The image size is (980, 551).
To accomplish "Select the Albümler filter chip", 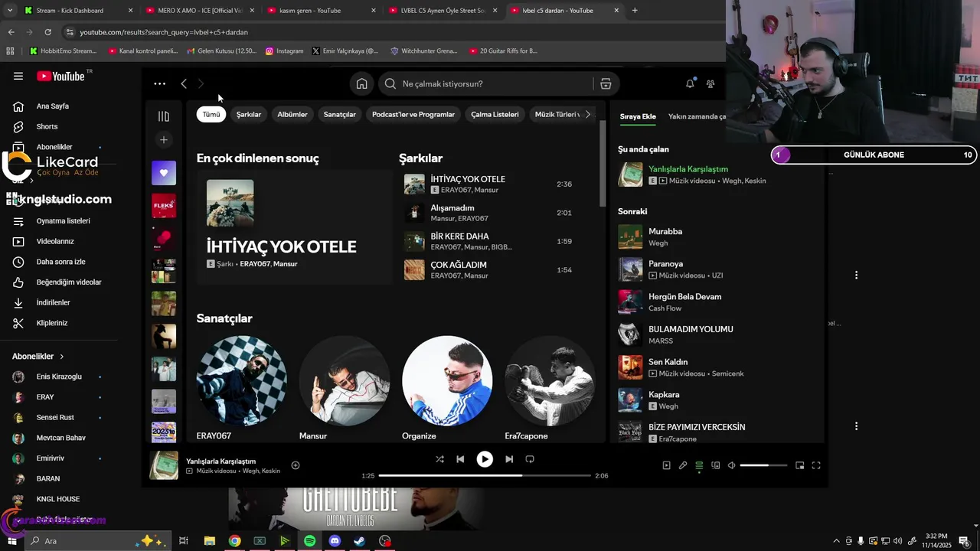I will [292, 114].
